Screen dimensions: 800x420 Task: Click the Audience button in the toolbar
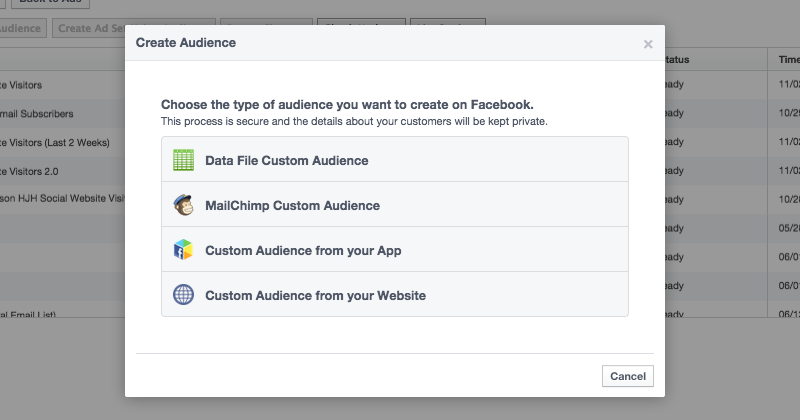(21, 28)
